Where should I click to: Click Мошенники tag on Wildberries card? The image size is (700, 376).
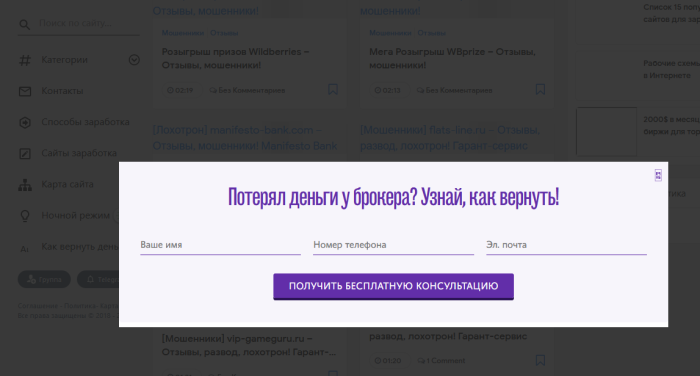coord(183,33)
